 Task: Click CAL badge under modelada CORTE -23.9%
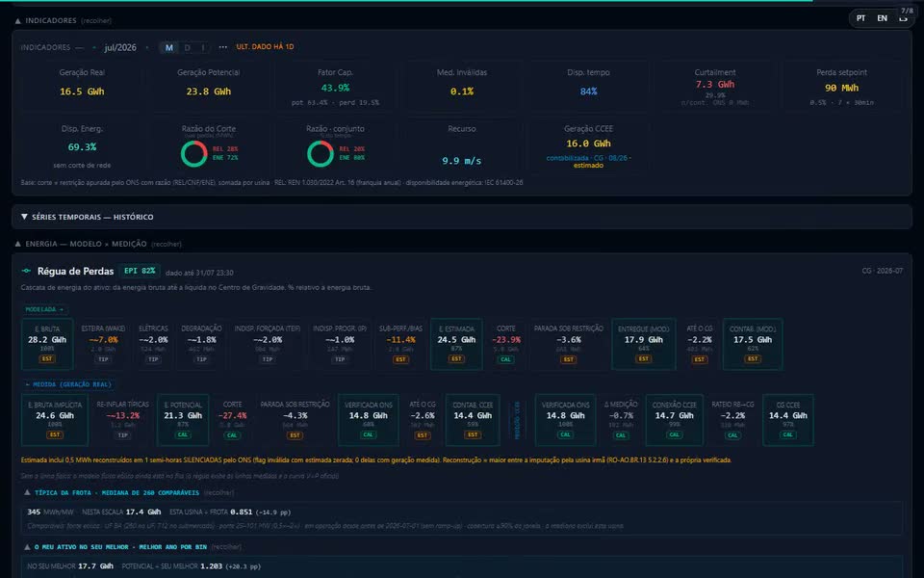[x=505, y=358]
